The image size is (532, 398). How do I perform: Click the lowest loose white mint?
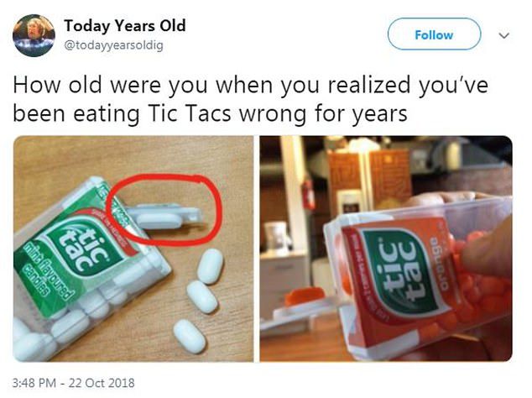pyautogui.click(x=190, y=336)
